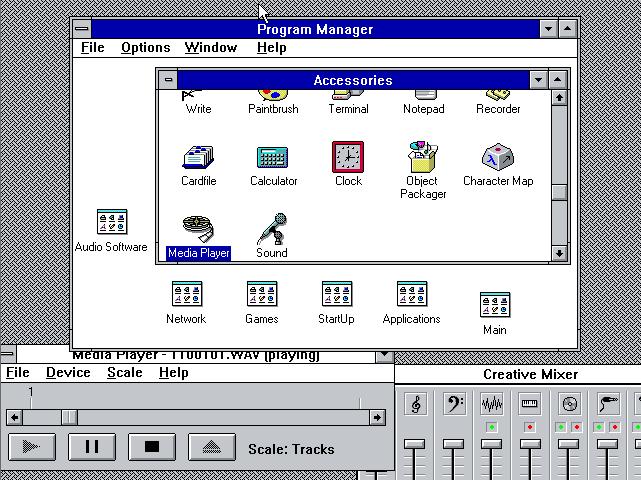The height and width of the screenshot is (480, 641).
Task: Click the Creative Mixer title bar
Action: point(518,374)
